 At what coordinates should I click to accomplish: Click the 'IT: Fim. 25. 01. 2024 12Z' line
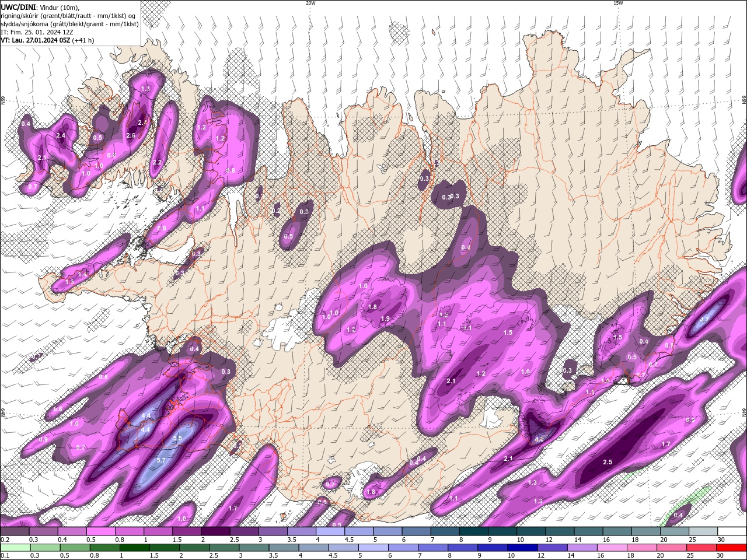(37, 32)
